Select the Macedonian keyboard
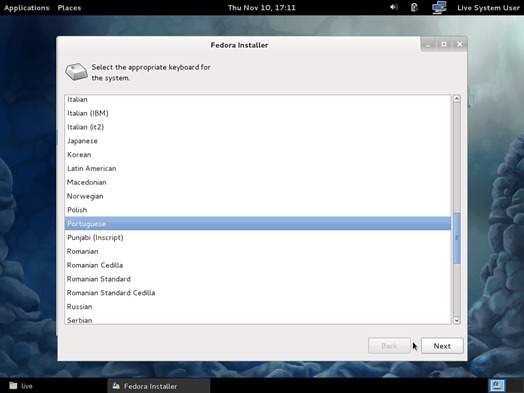Screen dimensions: 524x393 (x=258, y=182)
